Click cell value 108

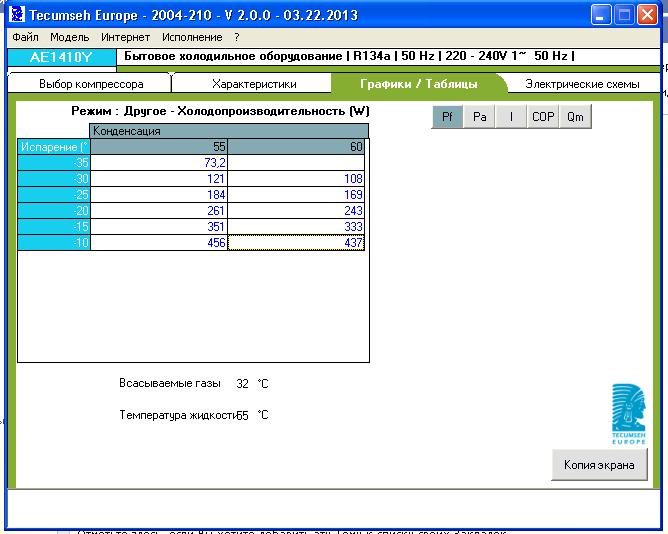[296, 179]
